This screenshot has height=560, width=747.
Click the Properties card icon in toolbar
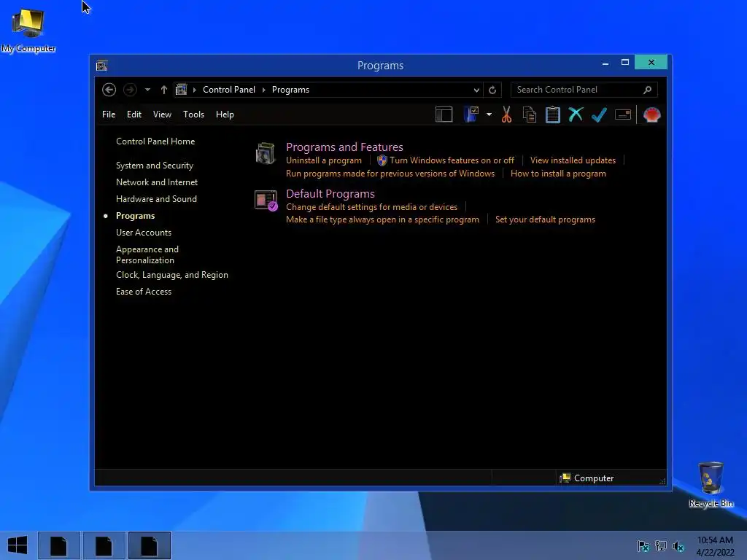click(623, 114)
